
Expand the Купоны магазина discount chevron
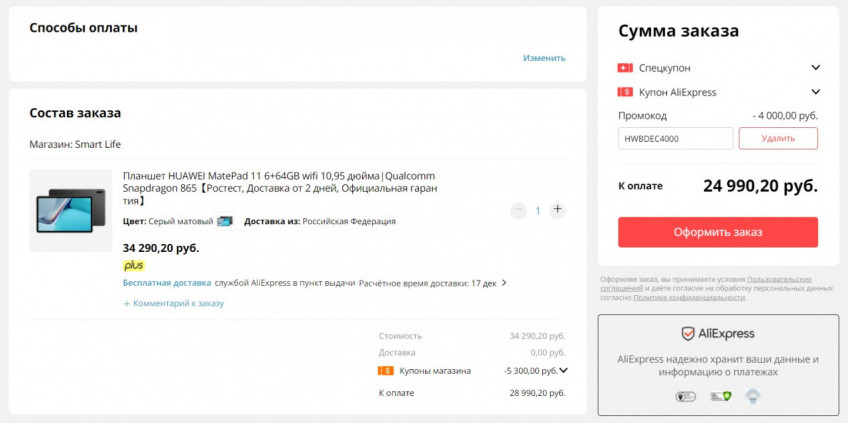[x=564, y=370]
